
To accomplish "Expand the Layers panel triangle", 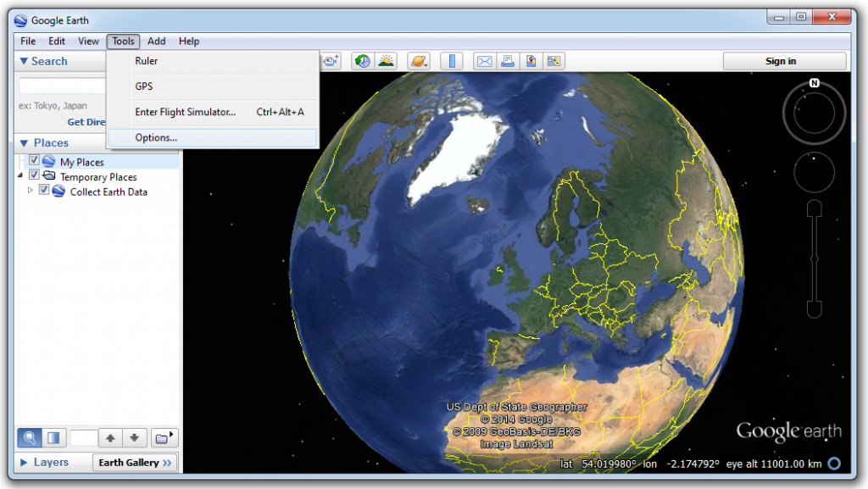I will (x=24, y=463).
